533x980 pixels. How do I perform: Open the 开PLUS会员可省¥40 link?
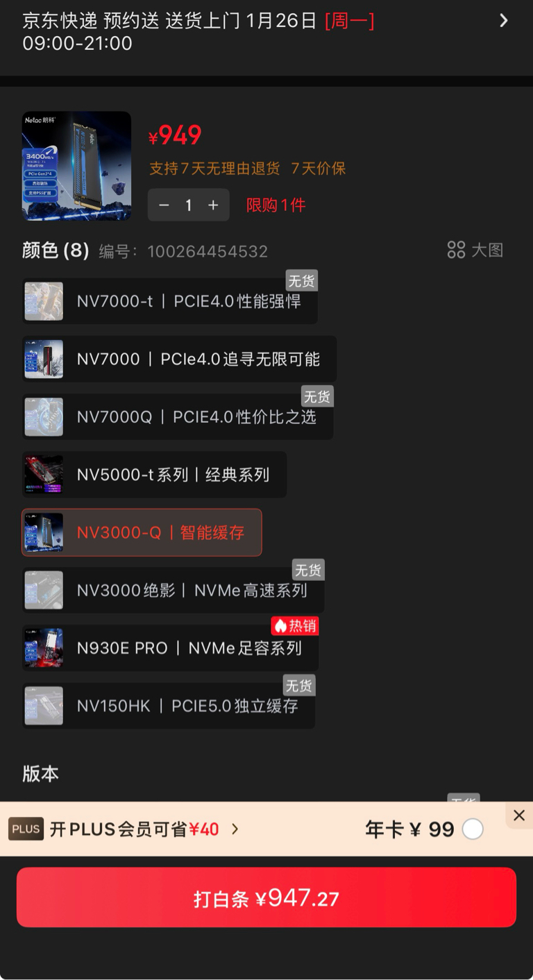[x=134, y=829]
